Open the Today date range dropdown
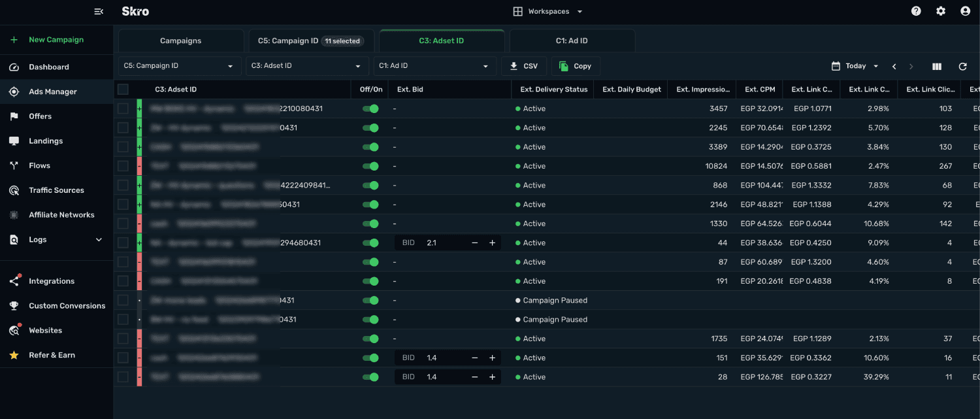The width and height of the screenshot is (980, 419). (855, 66)
